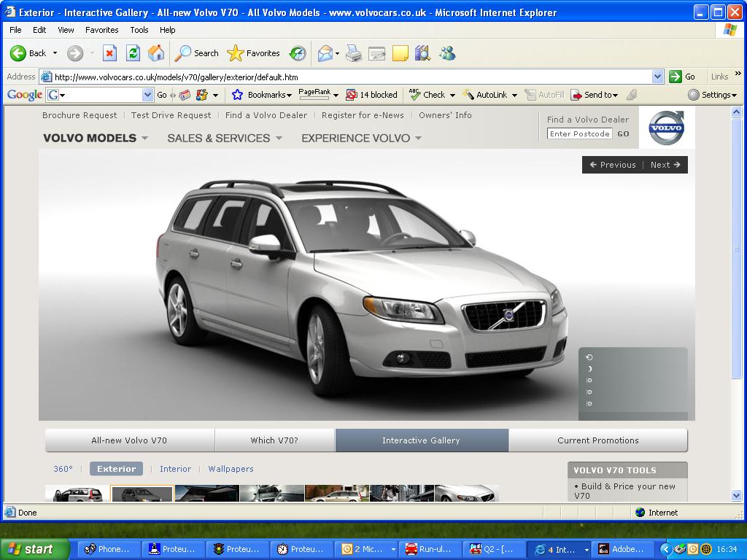Screen dimensions: 747x560
Task: Click the Edit page icon in toolbar
Action: [x=376, y=53]
